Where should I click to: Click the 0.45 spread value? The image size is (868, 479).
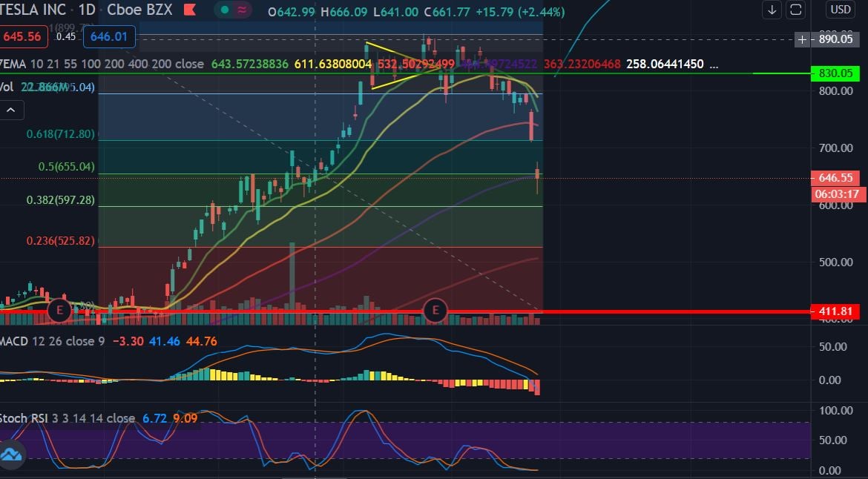pyautogui.click(x=66, y=36)
